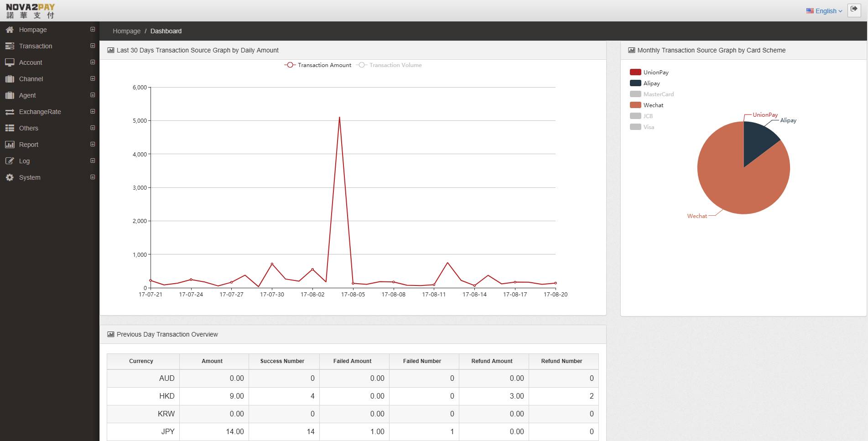The height and width of the screenshot is (441, 868).
Task: Click the monitor icon beside Account
Action: (x=10, y=62)
